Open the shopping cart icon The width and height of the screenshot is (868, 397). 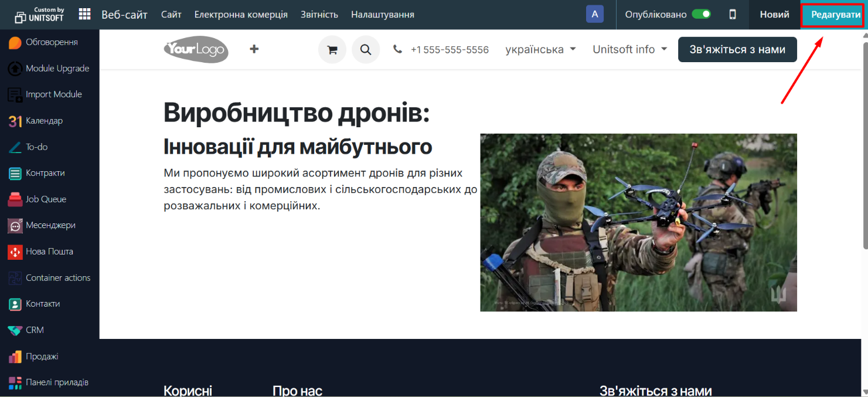pos(332,50)
